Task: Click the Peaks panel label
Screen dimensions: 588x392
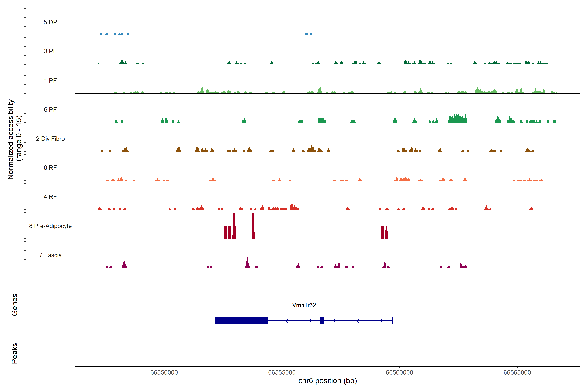Action: tap(15, 353)
